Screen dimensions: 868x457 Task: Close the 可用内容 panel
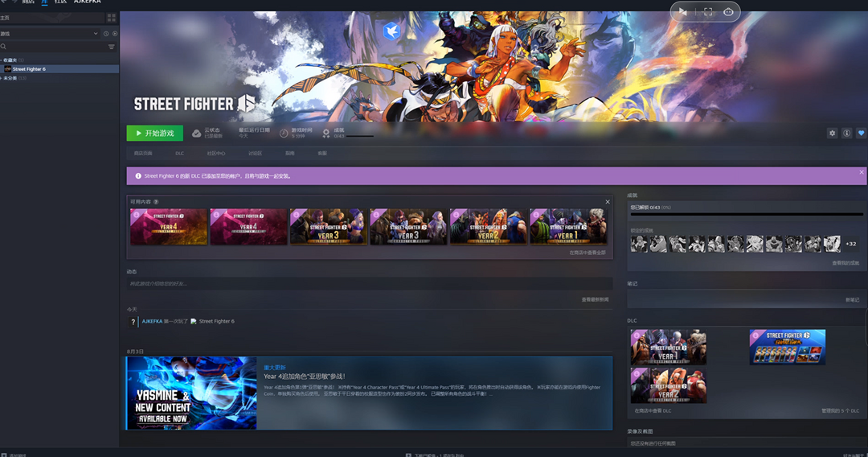608,202
